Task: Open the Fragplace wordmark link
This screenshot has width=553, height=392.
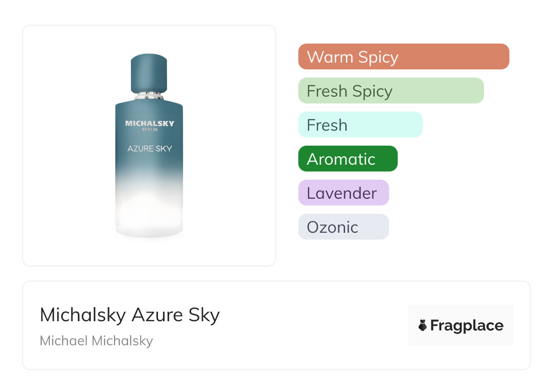Action: pyautogui.click(x=467, y=325)
